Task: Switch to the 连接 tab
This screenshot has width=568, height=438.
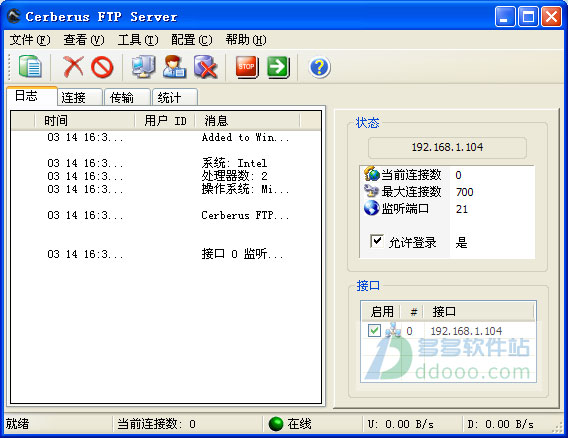Action: click(80, 97)
